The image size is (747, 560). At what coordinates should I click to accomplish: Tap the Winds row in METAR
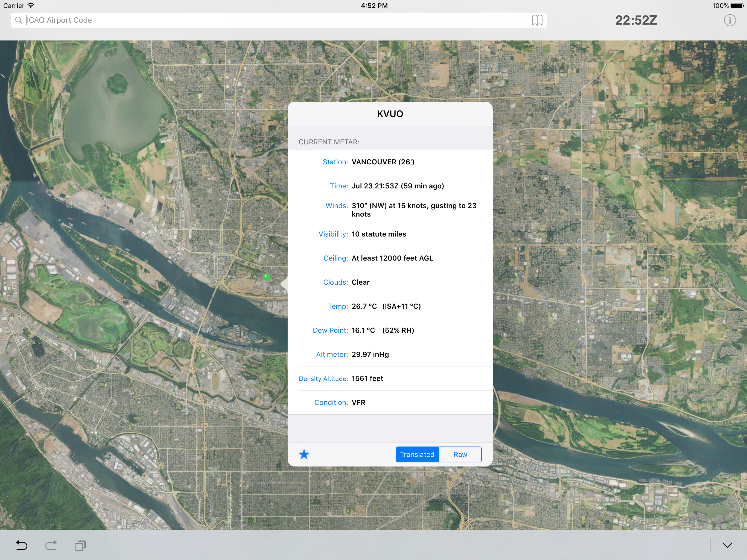coord(390,210)
